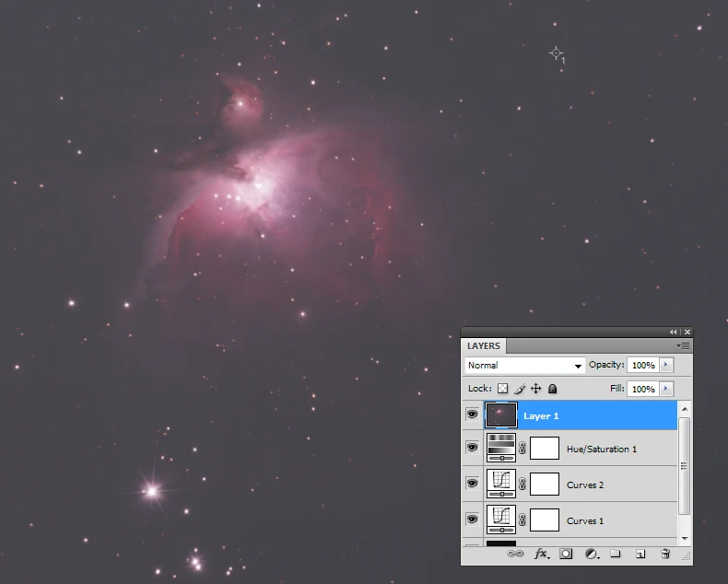Viewport: 728px width, 584px height.
Task: Create new fill or adjustment layer
Action: point(592,555)
